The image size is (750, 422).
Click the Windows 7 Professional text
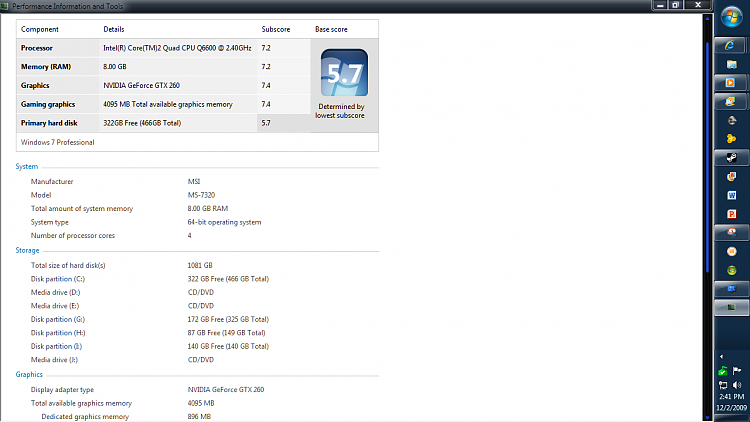[x=57, y=142]
